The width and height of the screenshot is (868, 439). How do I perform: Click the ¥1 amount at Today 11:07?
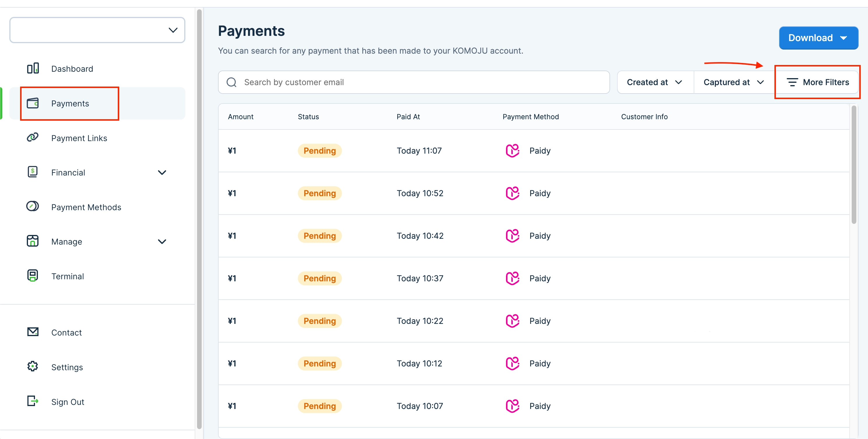pyautogui.click(x=232, y=151)
